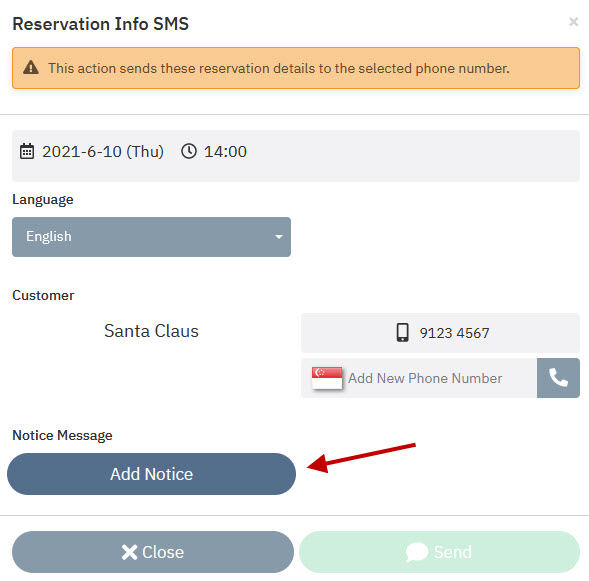
Task: Click the 2021-6-10 (Thu) date text
Action: pyautogui.click(x=103, y=151)
